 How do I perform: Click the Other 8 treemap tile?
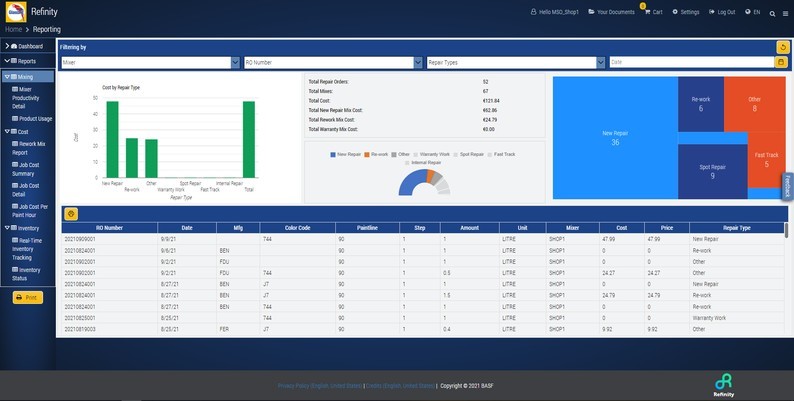click(x=755, y=104)
